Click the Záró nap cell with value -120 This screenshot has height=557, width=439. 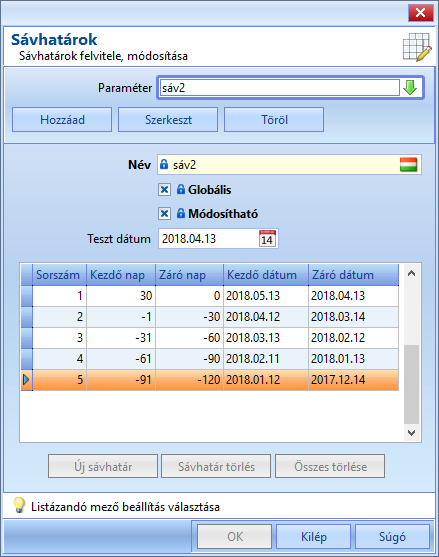(189, 380)
